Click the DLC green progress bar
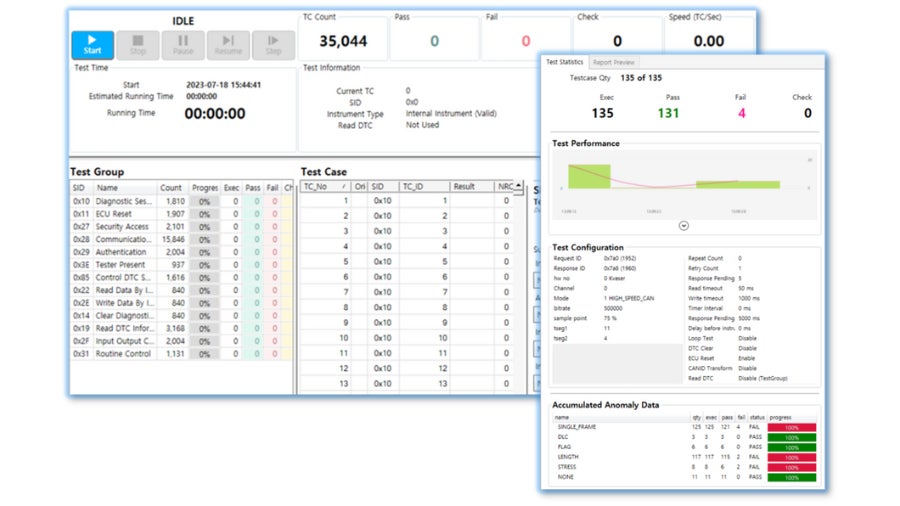 coord(792,437)
